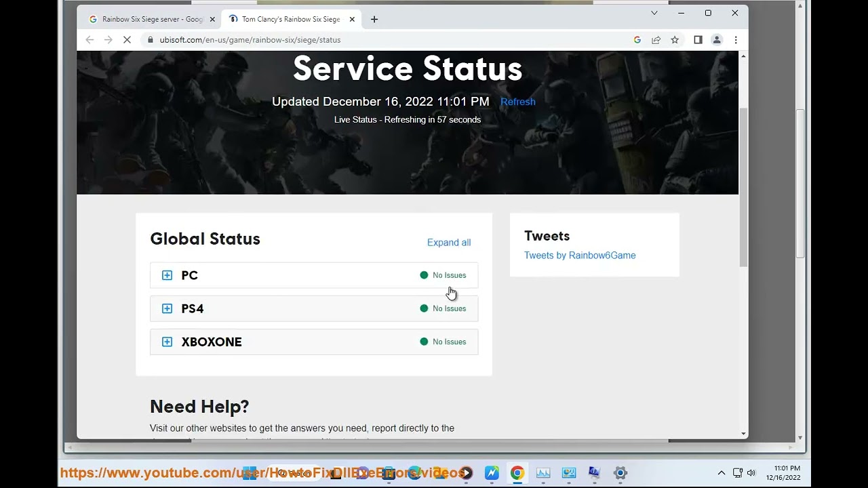Viewport: 868px width, 488px height.
Task: Close the Tom Clancy's Rainbow Six Siege tab
Action: pos(352,20)
